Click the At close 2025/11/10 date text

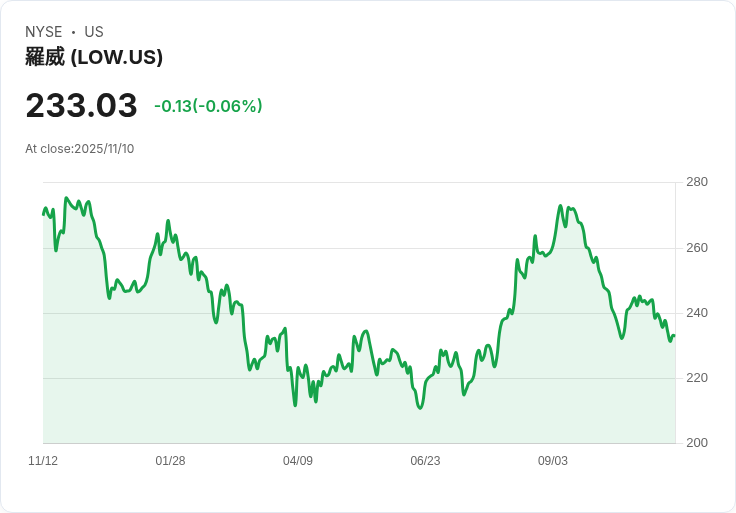pos(80,149)
